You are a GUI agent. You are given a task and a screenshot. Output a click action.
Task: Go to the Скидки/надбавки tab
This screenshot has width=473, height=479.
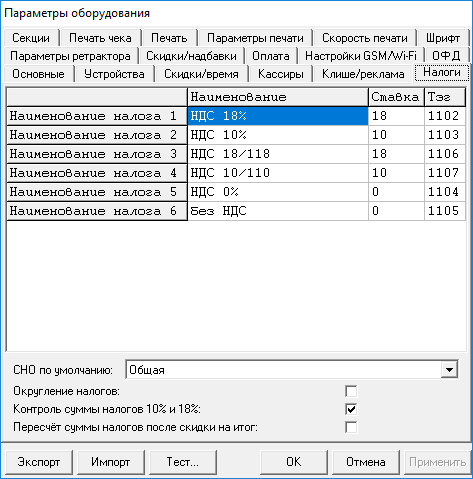click(x=191, y=56)
